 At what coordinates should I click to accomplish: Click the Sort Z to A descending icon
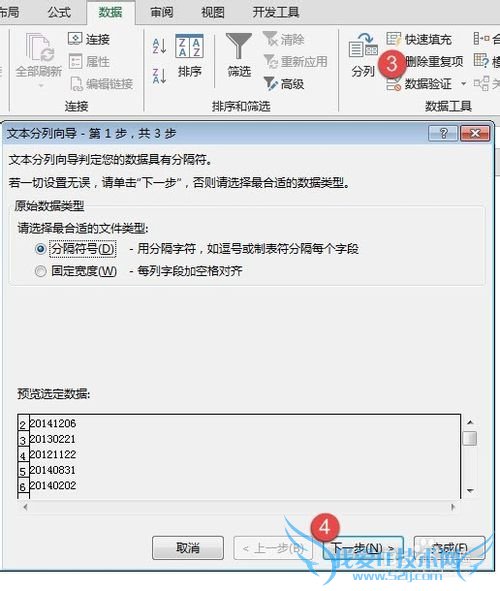pos(159,75)
